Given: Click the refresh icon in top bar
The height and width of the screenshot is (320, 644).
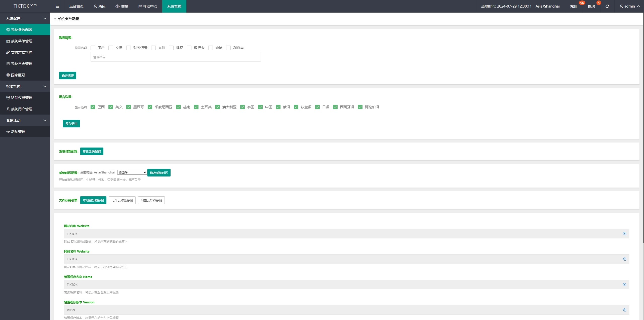Looking at the screenshot, I should click(x=607, y=6).
